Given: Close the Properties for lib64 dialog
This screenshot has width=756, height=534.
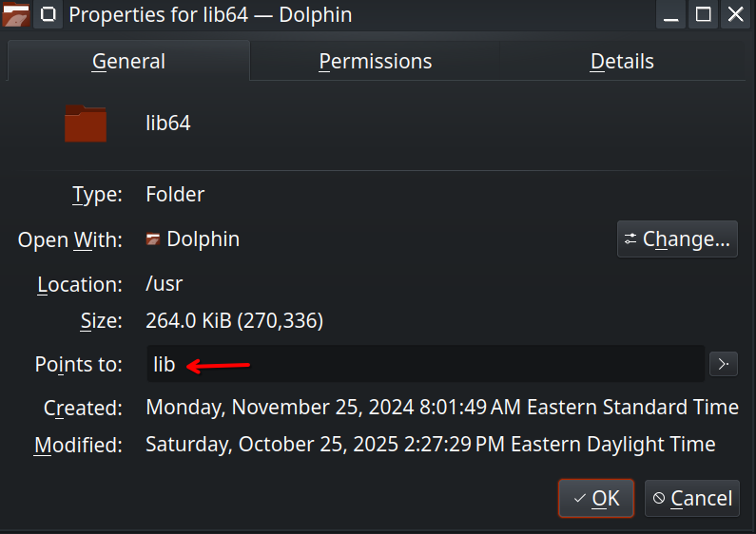Looking at the screenshot, I should tap(735, 15).
